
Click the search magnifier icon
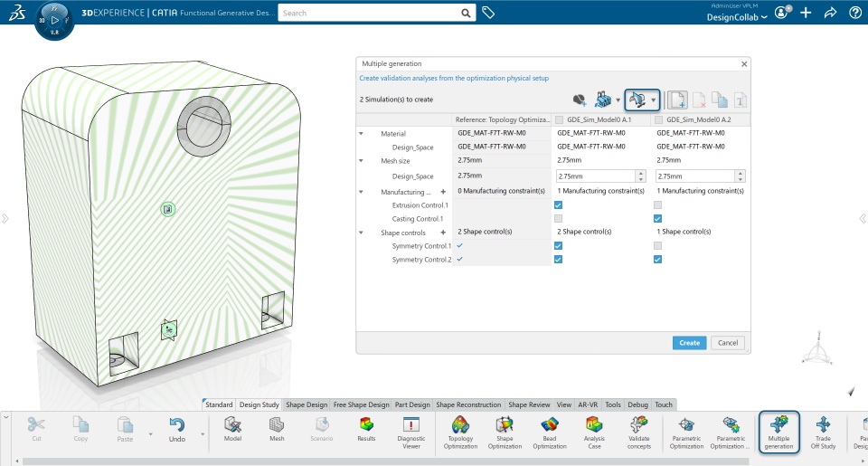(x=466, y=14)
